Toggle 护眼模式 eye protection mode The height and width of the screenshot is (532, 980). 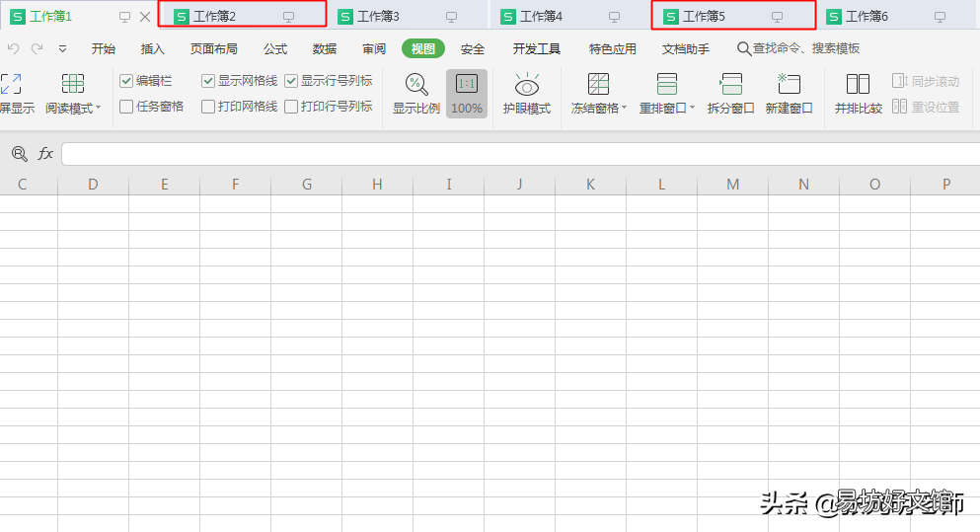tap(527, 94)
